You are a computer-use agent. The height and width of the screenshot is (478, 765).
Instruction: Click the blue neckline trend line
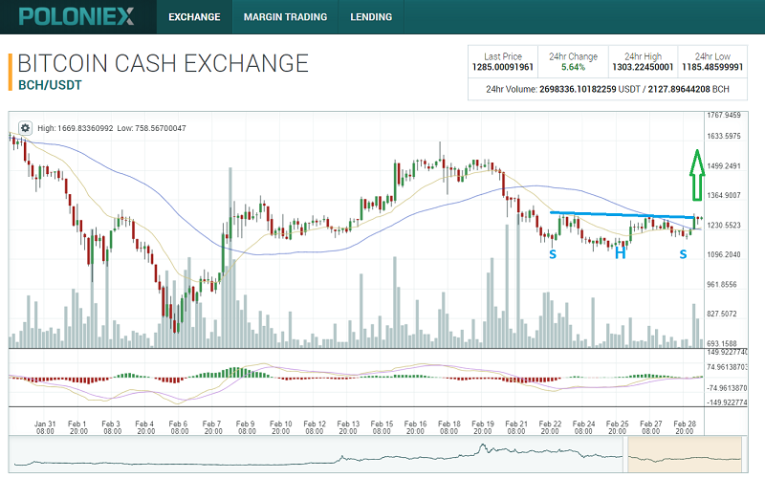coord(620,215)
